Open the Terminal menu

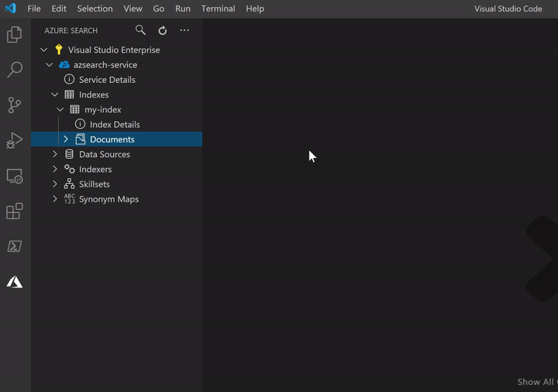click(218, 9)
